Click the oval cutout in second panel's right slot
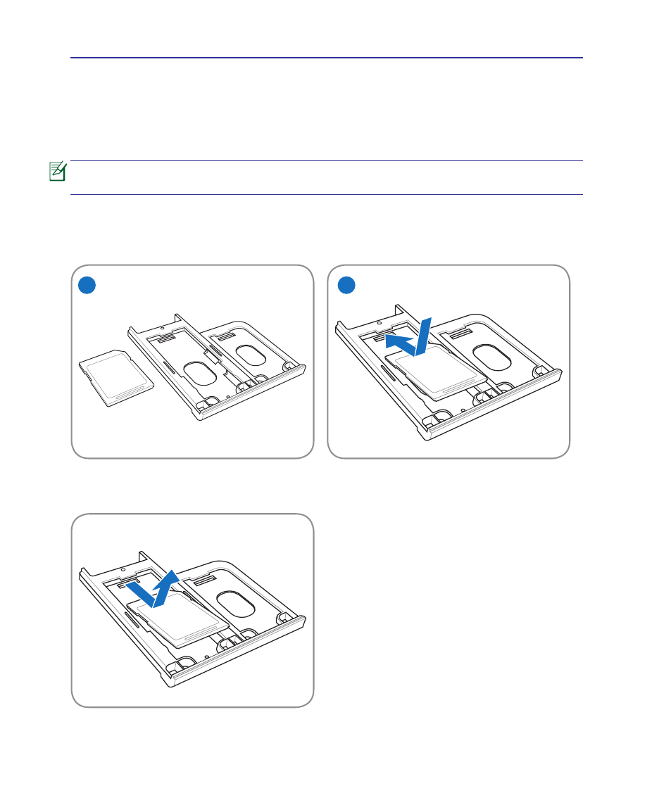The width and height of the screenshot is (671, 812). pos(491,357)
